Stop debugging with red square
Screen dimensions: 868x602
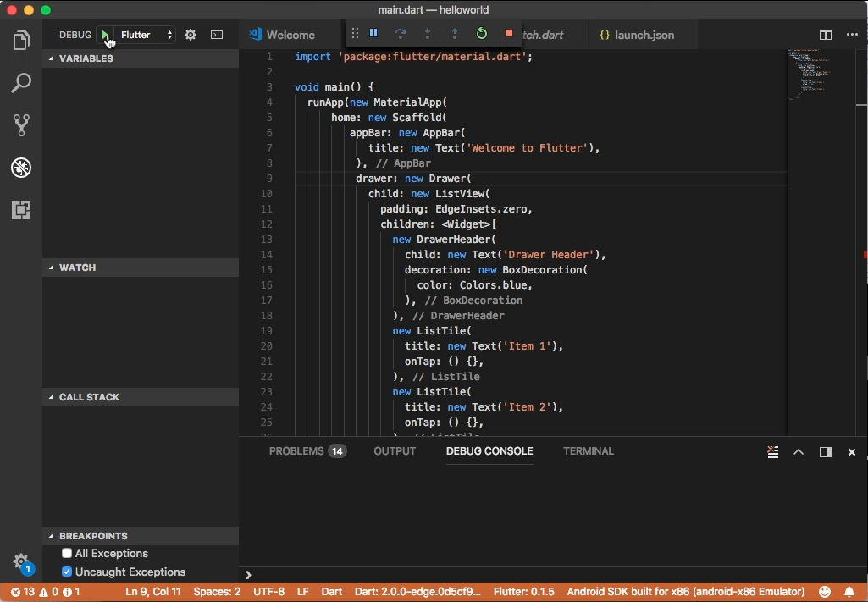tap(509, 33)
